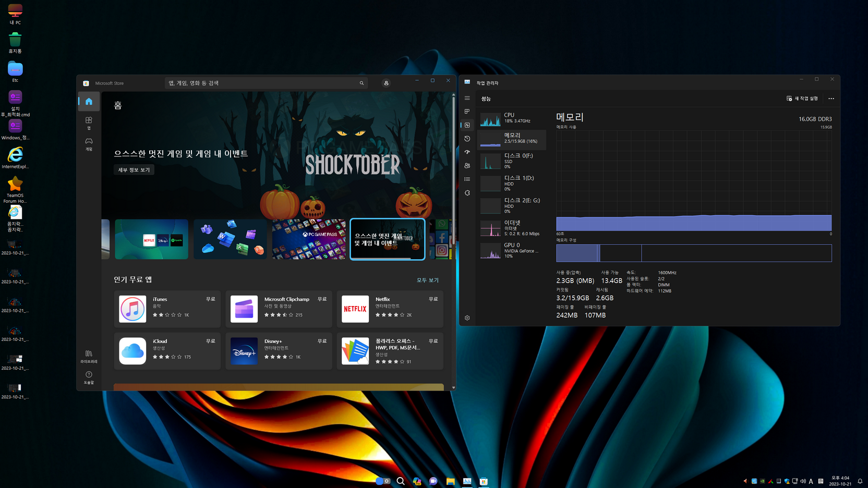The height and width of the screenshot is (488, 868).
Task: Open the iTunes app card
Action: pyautogui.click(x=167, y=309)
